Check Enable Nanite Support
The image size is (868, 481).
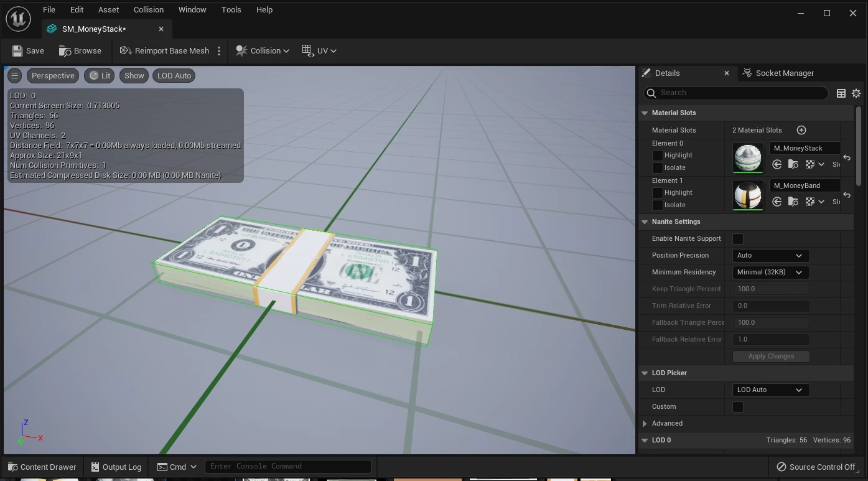[x=738, y=239]
